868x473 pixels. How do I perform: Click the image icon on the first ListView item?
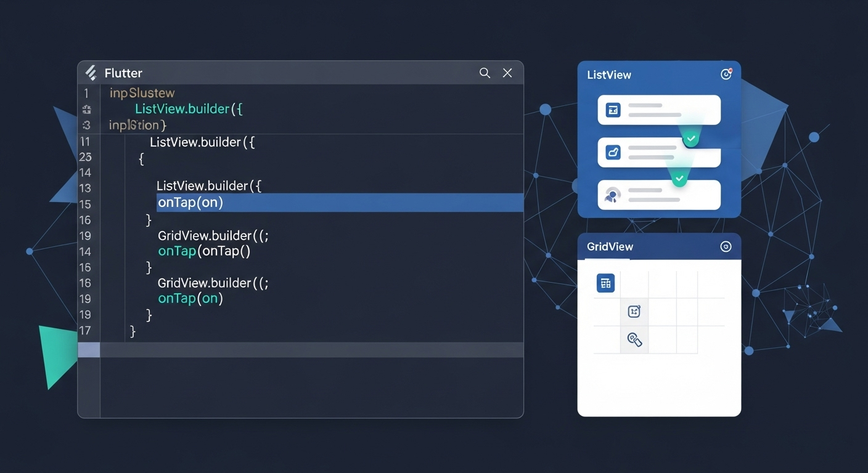(x=612, y=109)
